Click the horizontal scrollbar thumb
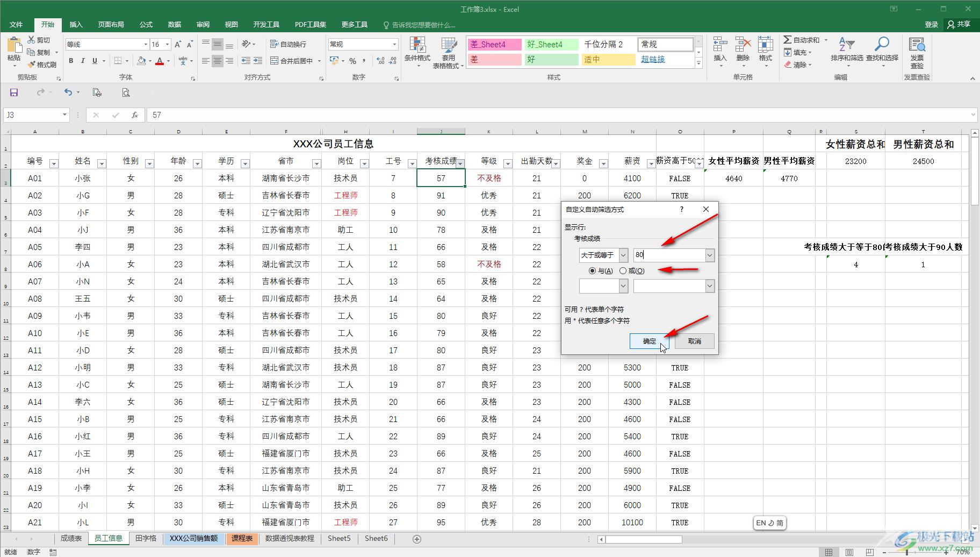This screenshot has width=980, height=557. [644, 539]
